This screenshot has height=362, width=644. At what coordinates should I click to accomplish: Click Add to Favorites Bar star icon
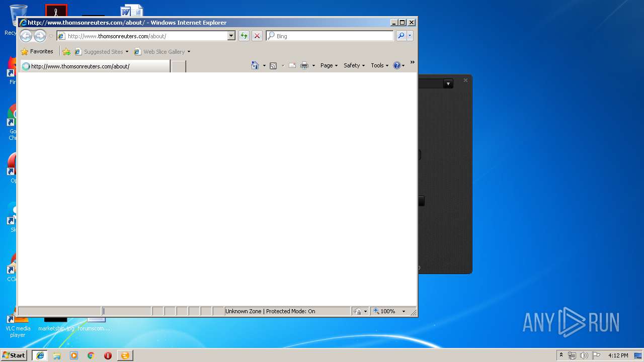pos(66,51)
